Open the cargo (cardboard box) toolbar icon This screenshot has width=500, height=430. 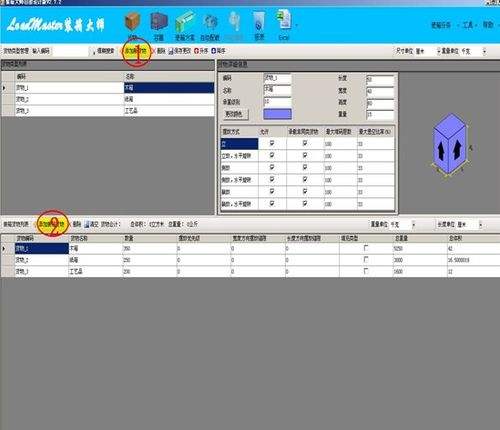pyautogui.click(x=133, y=22)
